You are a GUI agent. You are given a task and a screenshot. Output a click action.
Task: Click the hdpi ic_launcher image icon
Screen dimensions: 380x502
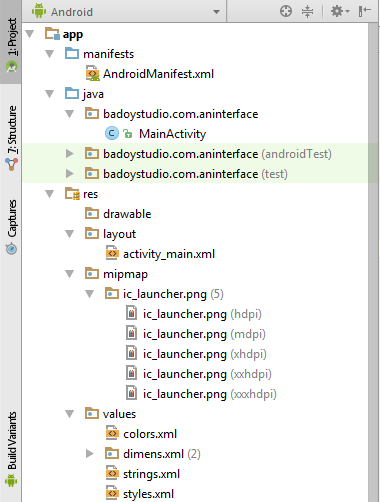[x=132, y=313]
